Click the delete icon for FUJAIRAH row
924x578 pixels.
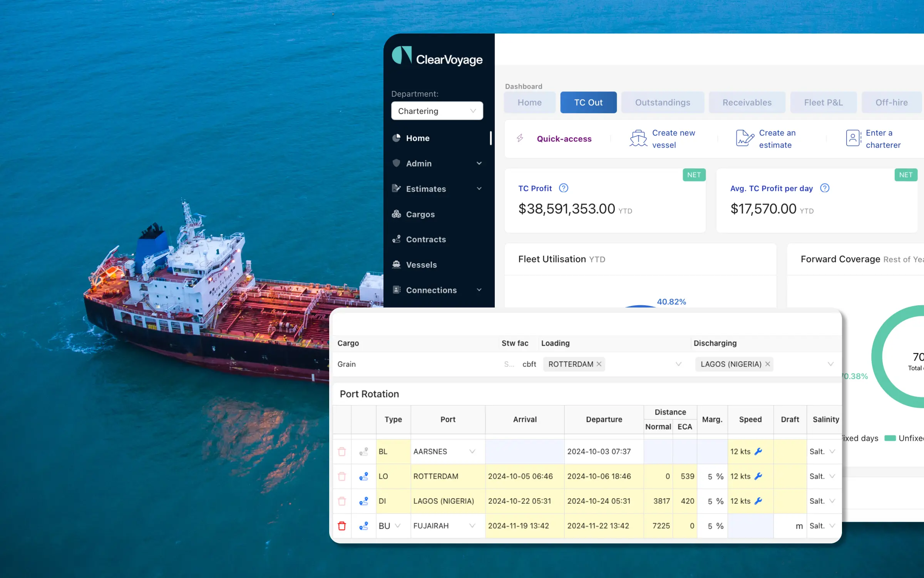pyautogui.click(x=343, y=525)
